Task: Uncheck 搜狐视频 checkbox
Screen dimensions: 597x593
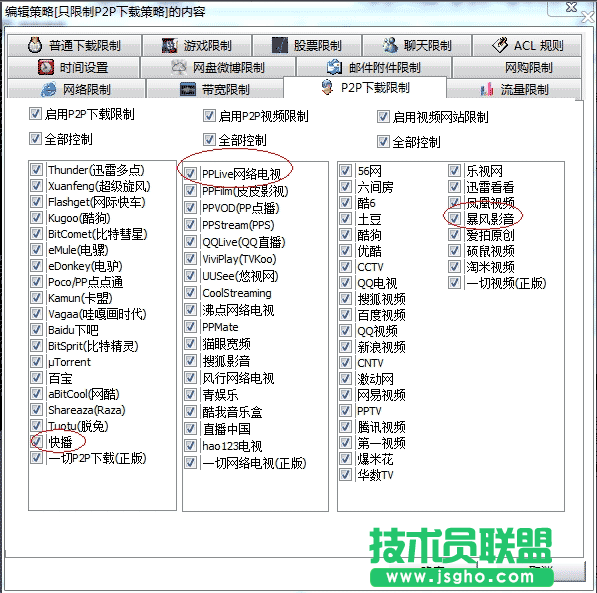Action: coord(345,299)
